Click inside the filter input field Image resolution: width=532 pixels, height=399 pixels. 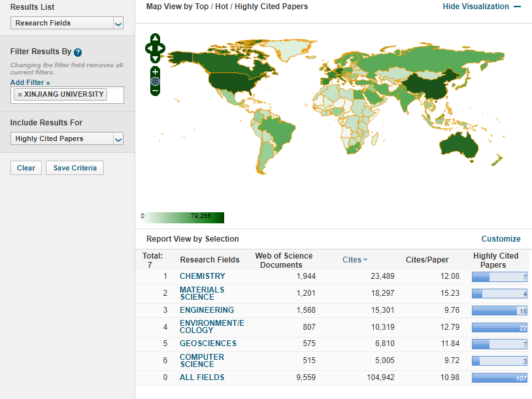pyautogui.click(x=114, y=95)
